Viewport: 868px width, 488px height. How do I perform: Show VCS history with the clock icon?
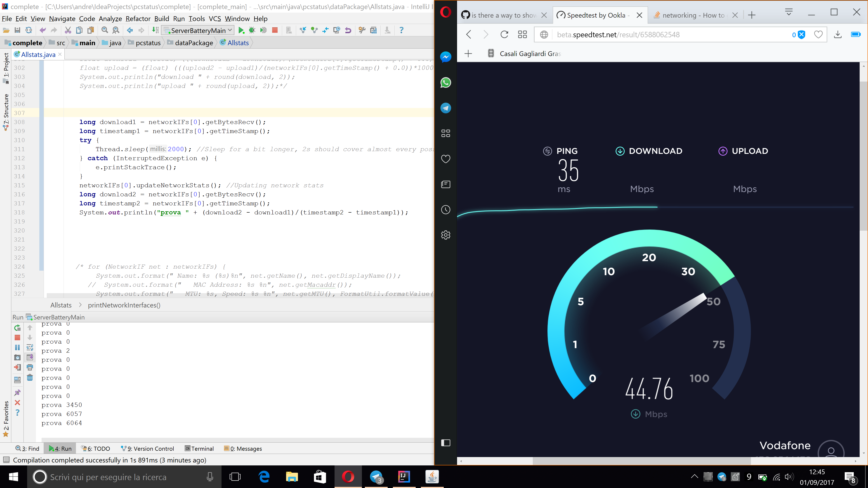(337, 30)
